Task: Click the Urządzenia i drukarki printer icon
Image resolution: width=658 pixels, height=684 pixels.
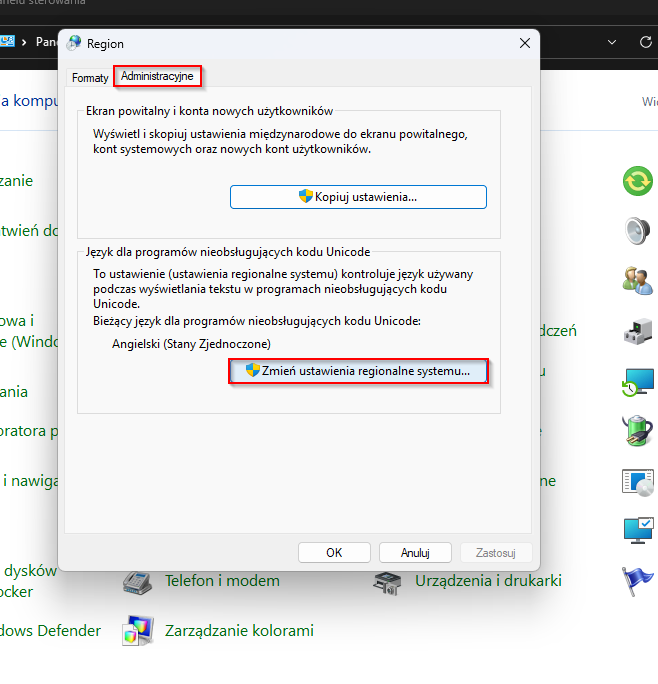Action: 387,581
